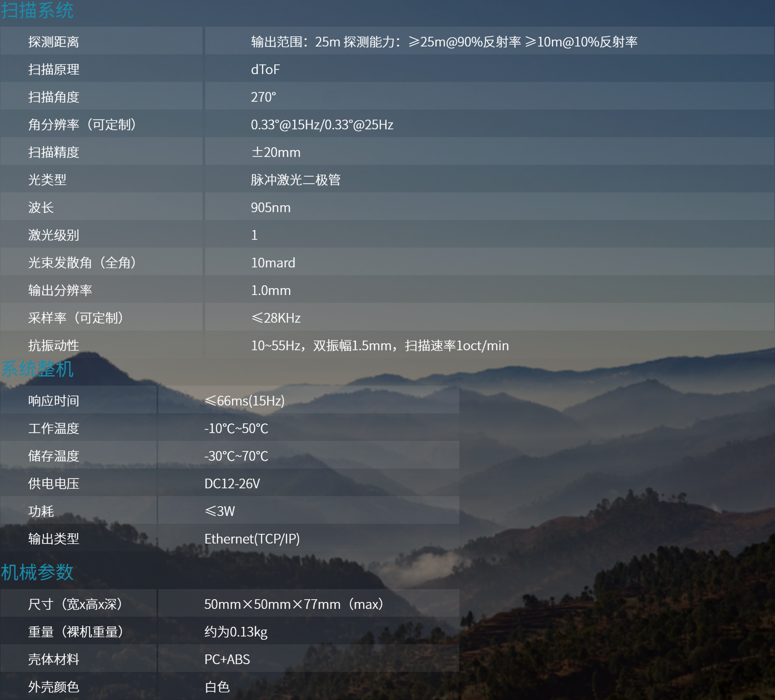Select the ±20mm scan accuracy value
The image size is (775, 700).
275,152
